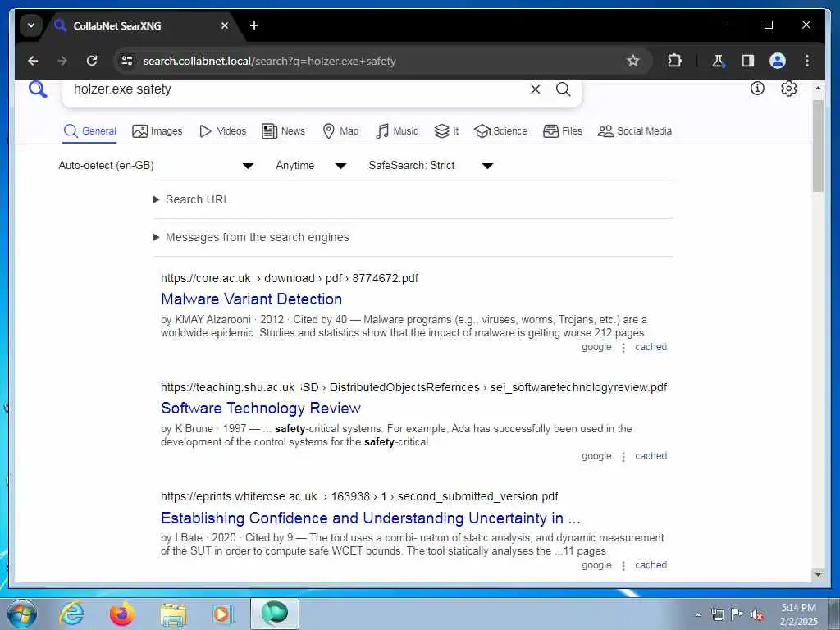Open the Software Technology Review result
The width and height of the screenshot is (840, 630).
point(260,409)
